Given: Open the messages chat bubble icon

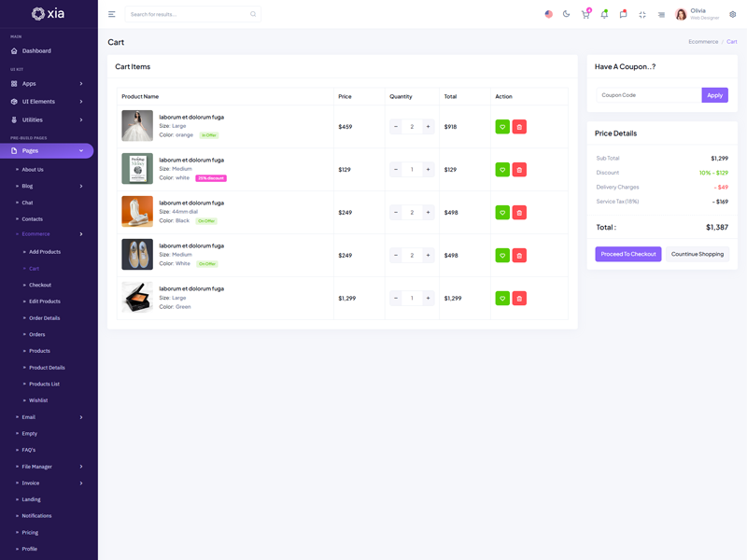Looking at the screenshot, I should 623,14.
